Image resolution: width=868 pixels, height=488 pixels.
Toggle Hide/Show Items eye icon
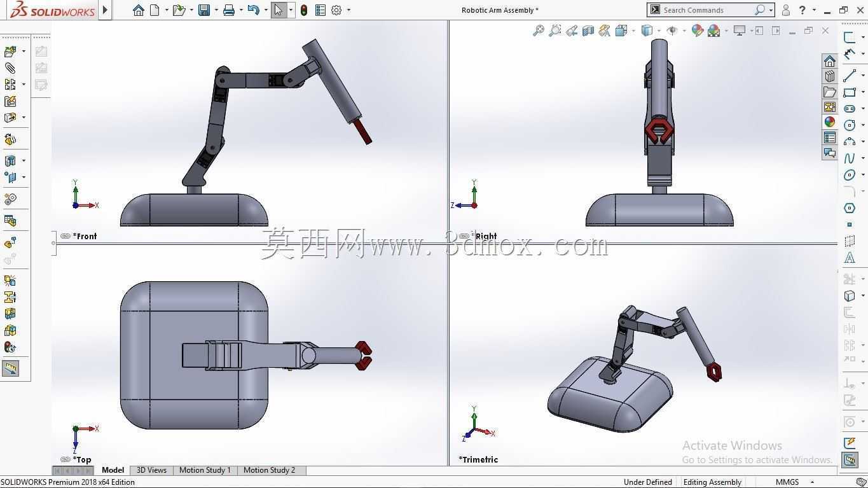[x=672, y=31]
